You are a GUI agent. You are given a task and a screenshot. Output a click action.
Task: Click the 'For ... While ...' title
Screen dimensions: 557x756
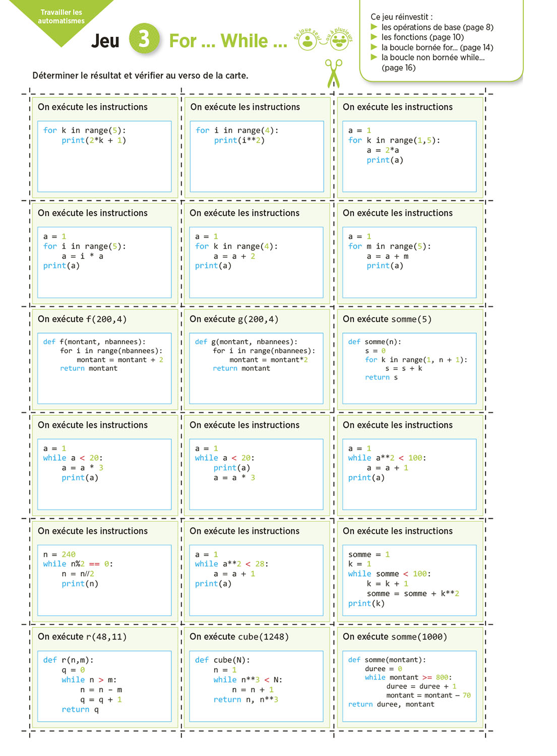pyautogui.click(x=228, y=41)
